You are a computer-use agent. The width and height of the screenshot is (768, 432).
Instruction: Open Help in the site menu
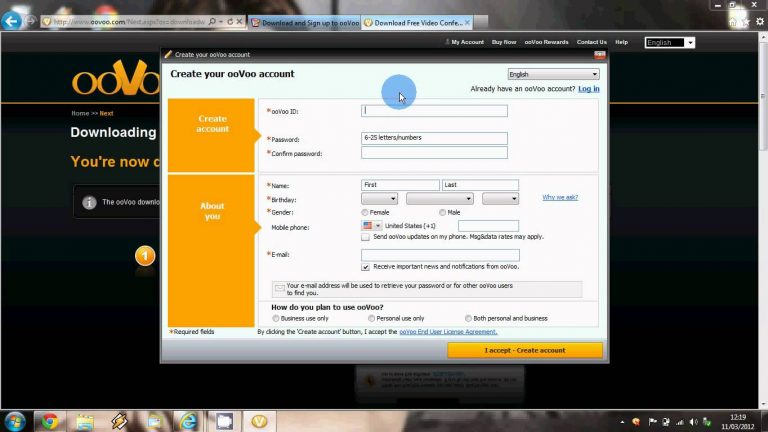click(x=622, y=42)
